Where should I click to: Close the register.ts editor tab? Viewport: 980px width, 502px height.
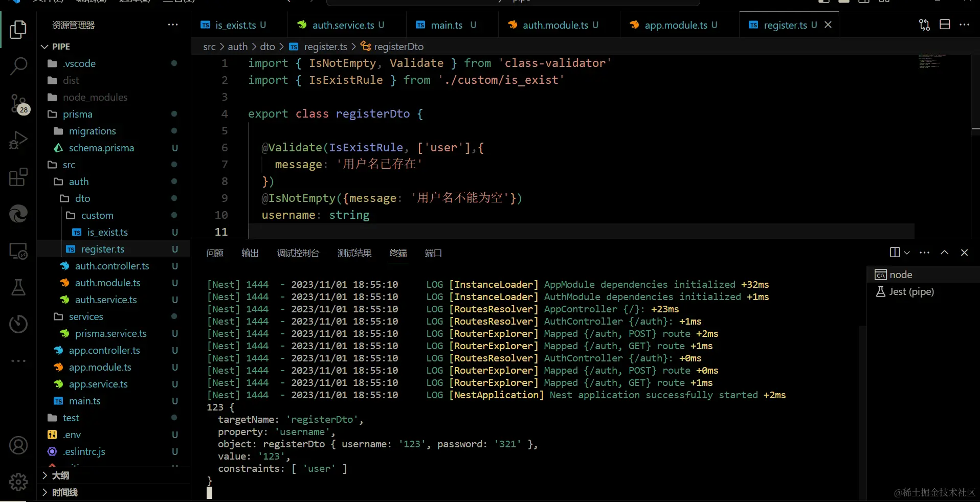tap(828, 25)
